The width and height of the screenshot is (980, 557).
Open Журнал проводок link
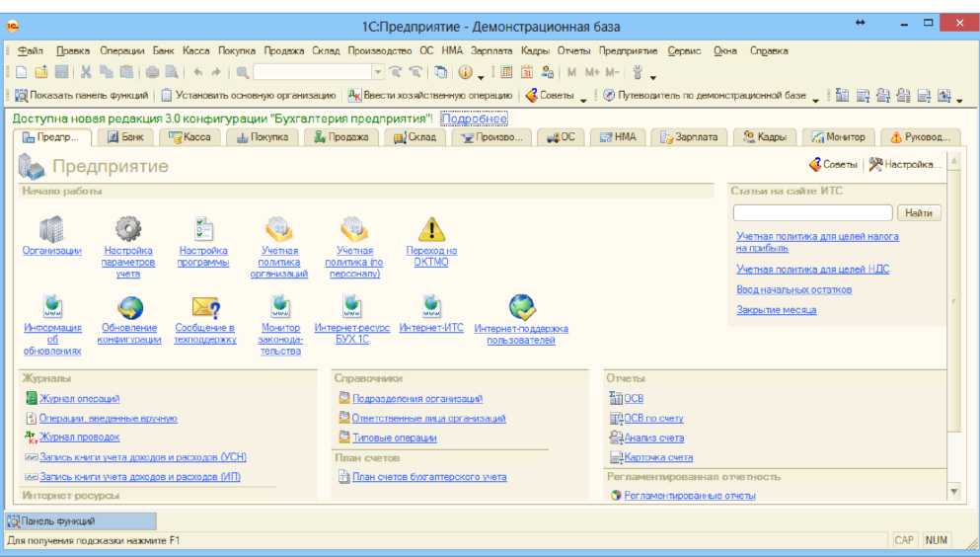click(79, 437)
